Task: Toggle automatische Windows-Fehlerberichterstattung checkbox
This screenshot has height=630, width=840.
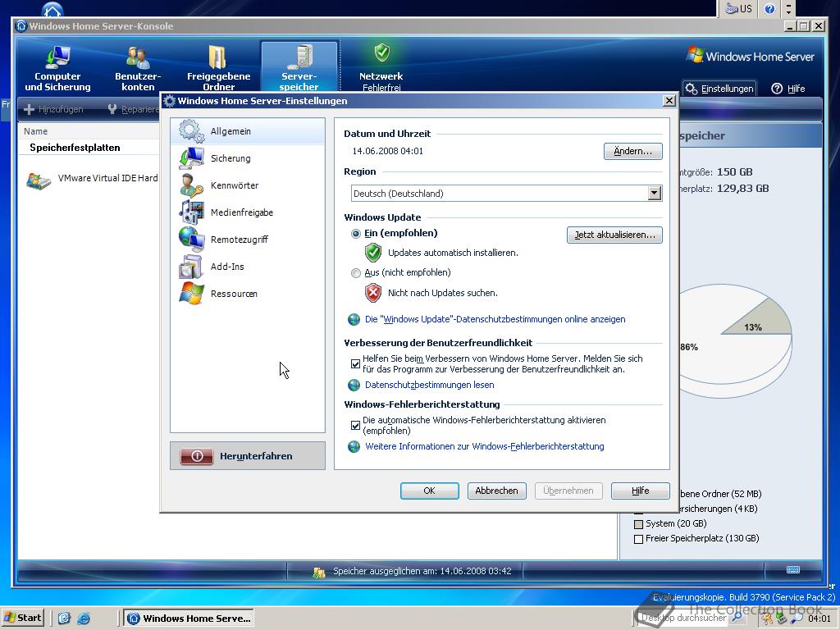Action: point(355,426)
